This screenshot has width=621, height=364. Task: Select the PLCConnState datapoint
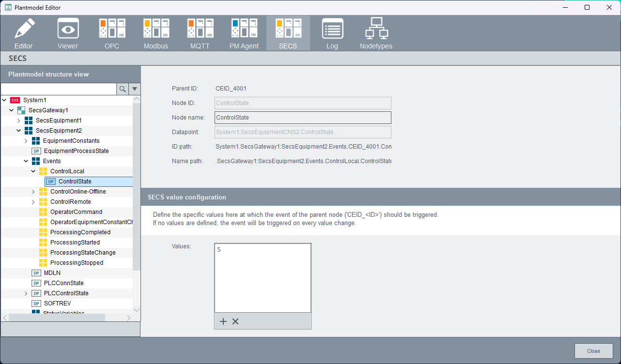(x=63, y=283)
